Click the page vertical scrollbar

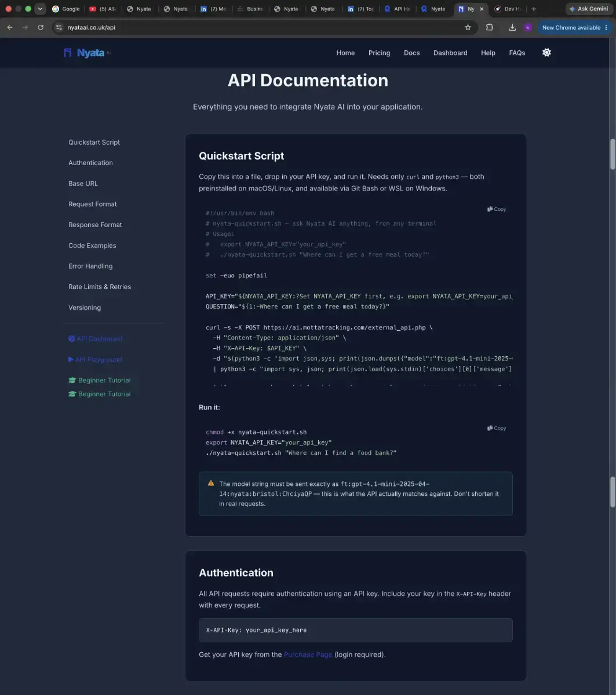(613, 153)
